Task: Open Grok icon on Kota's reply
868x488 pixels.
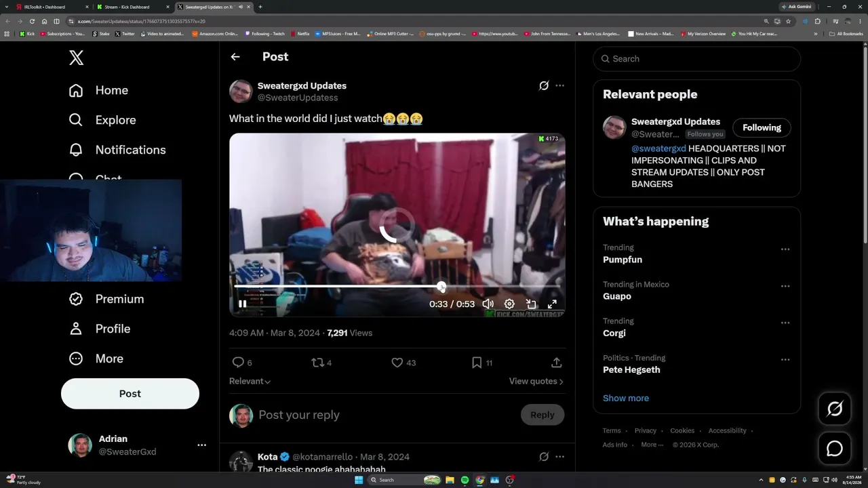Action: pos(544,457)
